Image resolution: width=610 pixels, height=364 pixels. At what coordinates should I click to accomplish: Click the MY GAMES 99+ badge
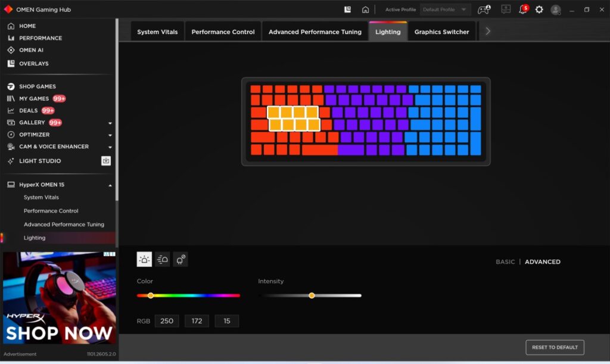point(59,99)
